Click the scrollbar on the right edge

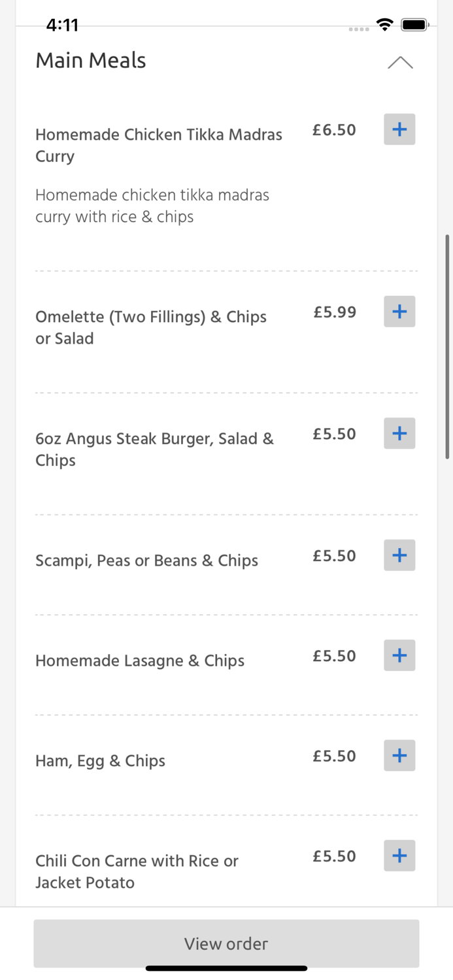(x=448, y=346)
